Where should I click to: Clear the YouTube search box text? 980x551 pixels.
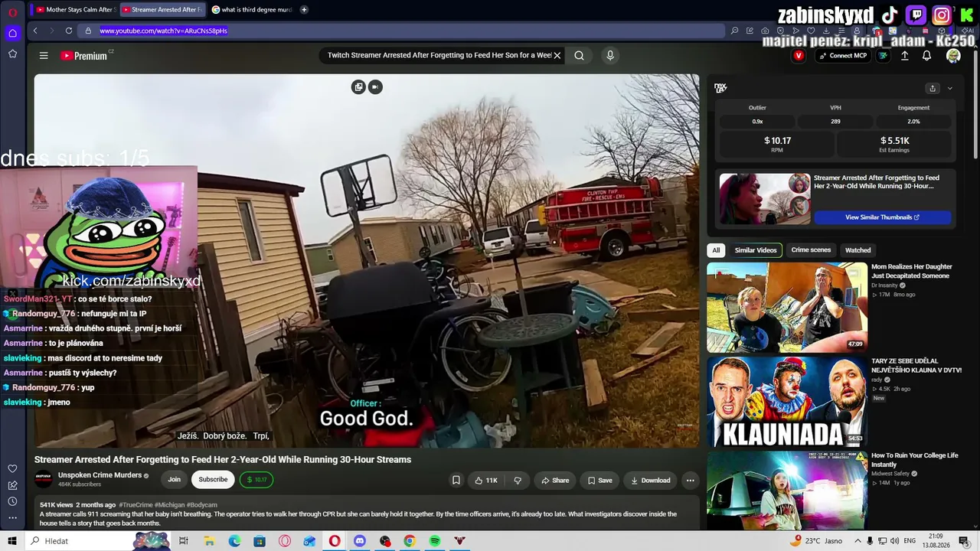(x=557, y=55)
